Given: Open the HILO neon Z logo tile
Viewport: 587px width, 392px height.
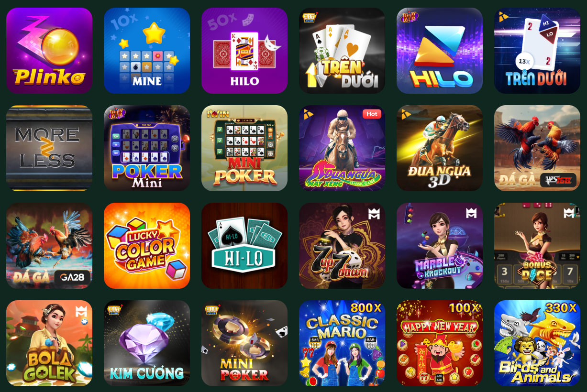Looking at the screenshot, I should pyautogui.click(x=440, y=51).
